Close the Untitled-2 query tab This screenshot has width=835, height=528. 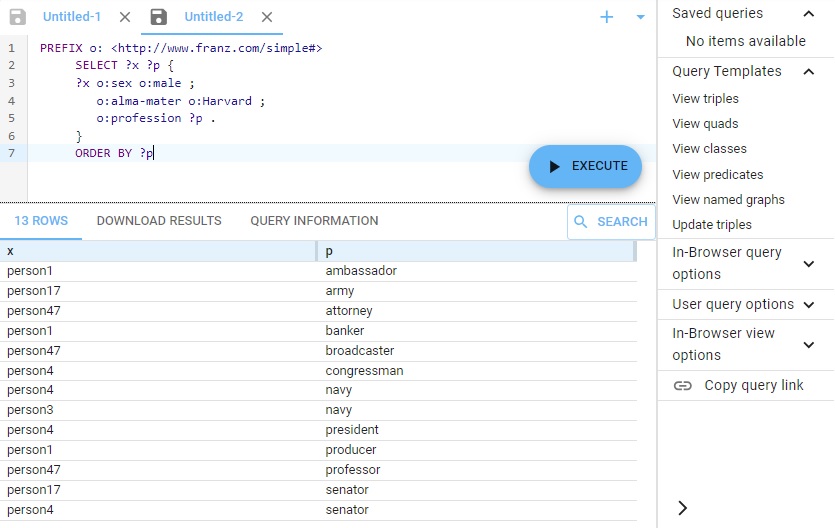(x=266, y=17)
